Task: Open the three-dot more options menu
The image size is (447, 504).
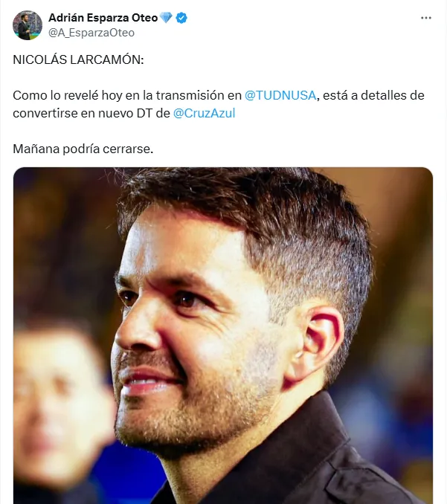Action: pyautogui.click(x=425, y=18)
